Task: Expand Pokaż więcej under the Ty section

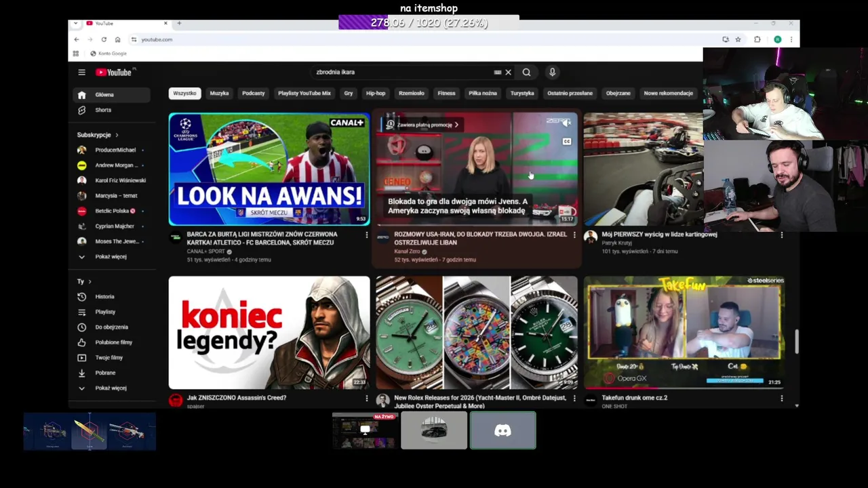Action: click(111, 388)
